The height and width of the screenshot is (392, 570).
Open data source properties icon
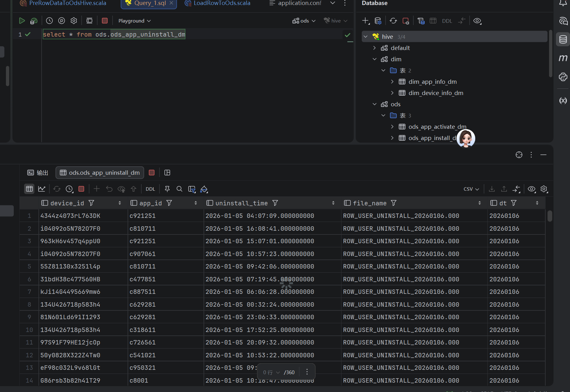pyautogui.click(x=378, y=21)
